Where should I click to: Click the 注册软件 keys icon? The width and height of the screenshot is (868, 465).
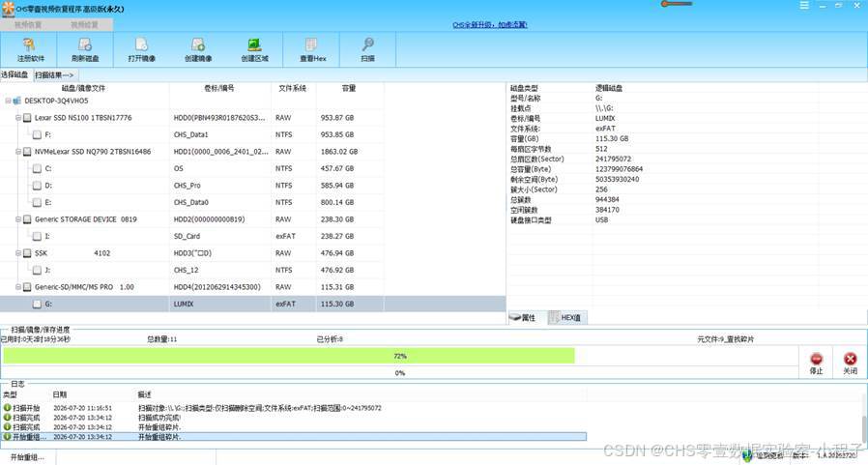click(29, 44)
